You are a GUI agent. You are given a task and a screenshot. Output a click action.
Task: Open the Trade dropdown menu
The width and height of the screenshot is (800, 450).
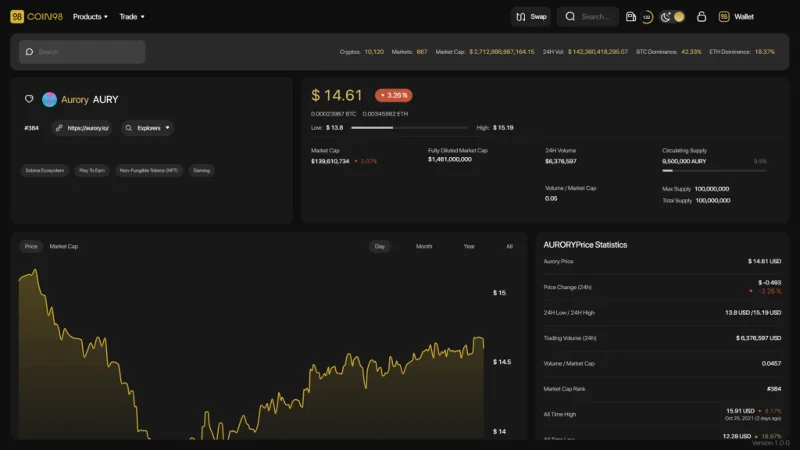pos(132,17)
